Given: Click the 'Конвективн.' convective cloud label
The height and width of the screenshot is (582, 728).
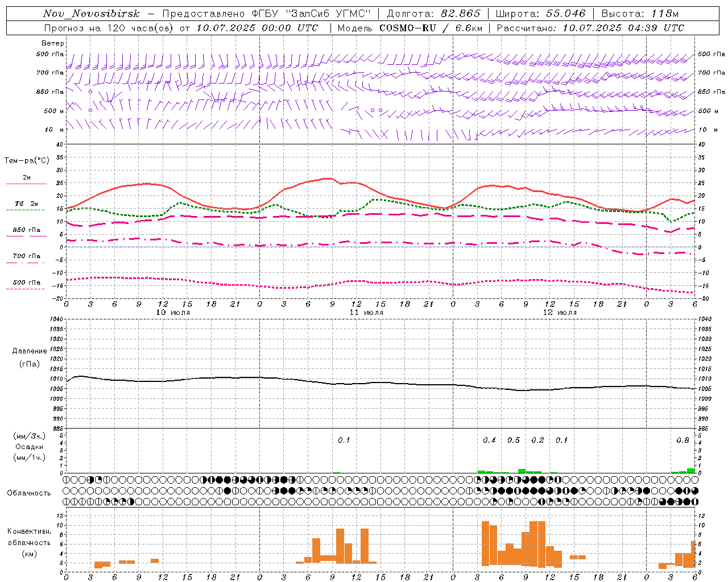Looking at the screenshot, I should [29, 531].
